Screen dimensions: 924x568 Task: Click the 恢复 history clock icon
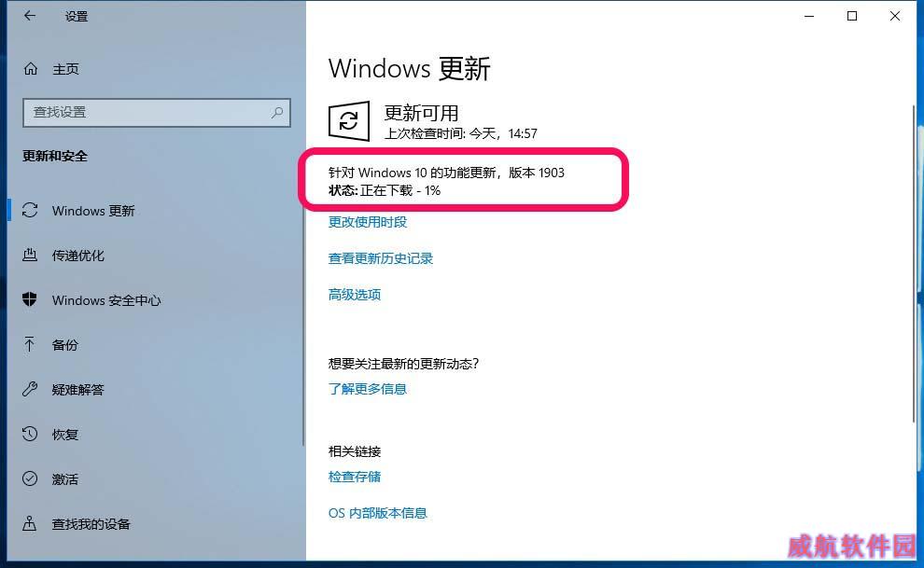30,434
